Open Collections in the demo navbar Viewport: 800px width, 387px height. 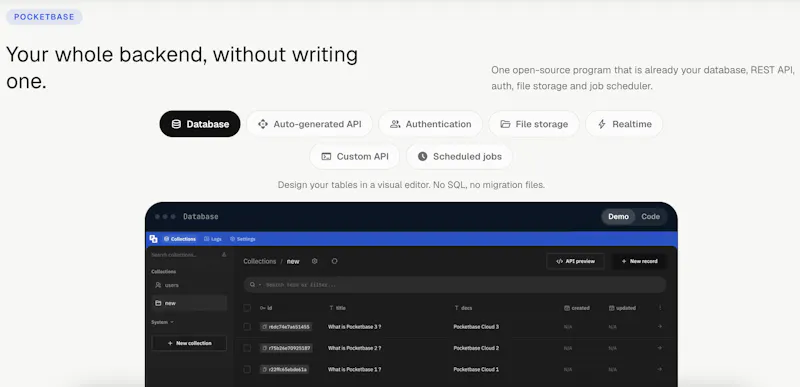(180, 239)
